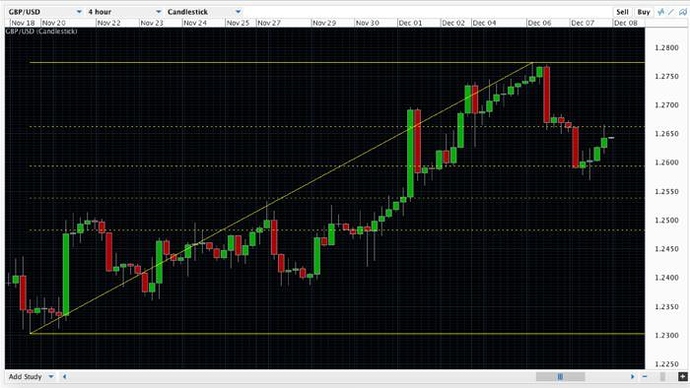Viewport: 690px width, 388px height.
Task: Click the 1.2250 price axis label
Action: [x=667, y=364]
